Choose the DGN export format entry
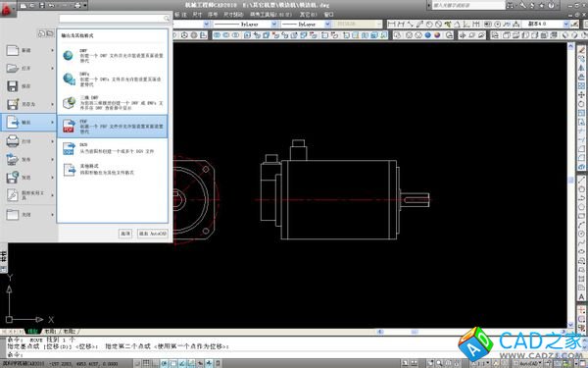The image size is (588, 368). pos(112,148)
